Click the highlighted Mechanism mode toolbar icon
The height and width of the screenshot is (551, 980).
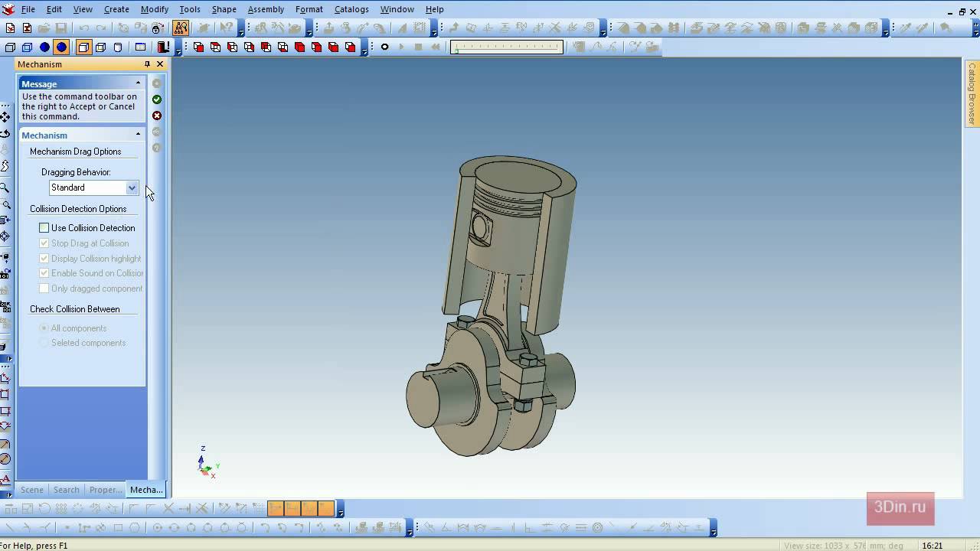(181, 28)
